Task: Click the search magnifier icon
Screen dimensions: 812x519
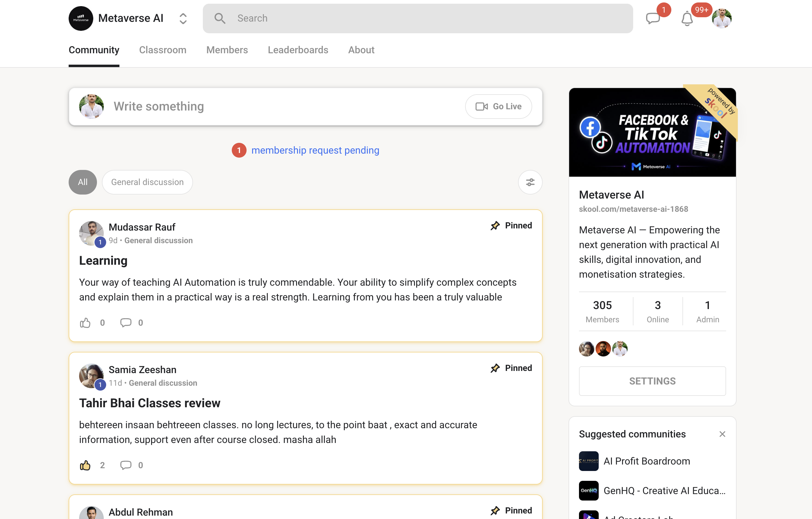Action: click(x=220, y=18)
